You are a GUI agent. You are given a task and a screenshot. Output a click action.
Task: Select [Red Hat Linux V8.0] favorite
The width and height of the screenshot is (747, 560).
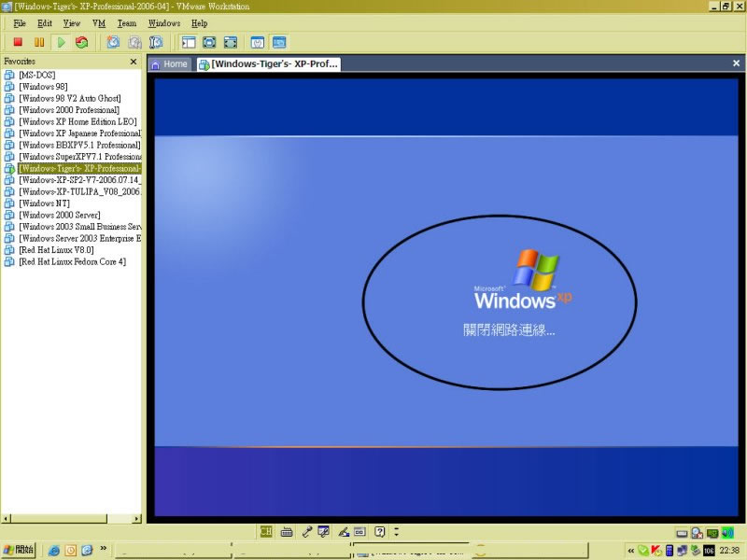[56, 250]
